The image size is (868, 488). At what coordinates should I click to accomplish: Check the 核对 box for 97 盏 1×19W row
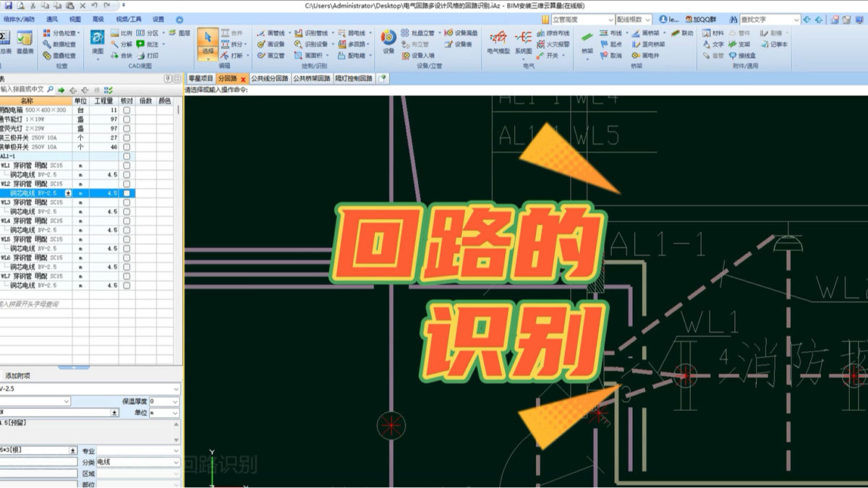pyautogui.click(x=127, y=119)
